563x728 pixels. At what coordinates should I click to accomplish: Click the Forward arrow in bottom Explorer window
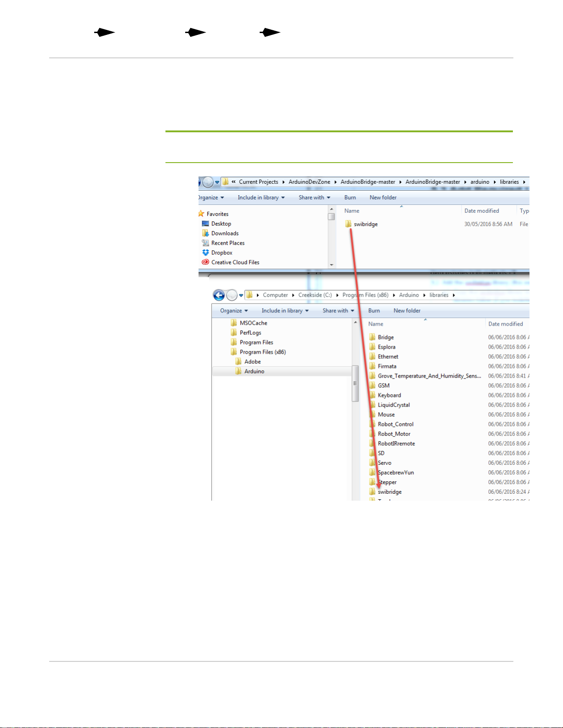[x=232, y=295]
